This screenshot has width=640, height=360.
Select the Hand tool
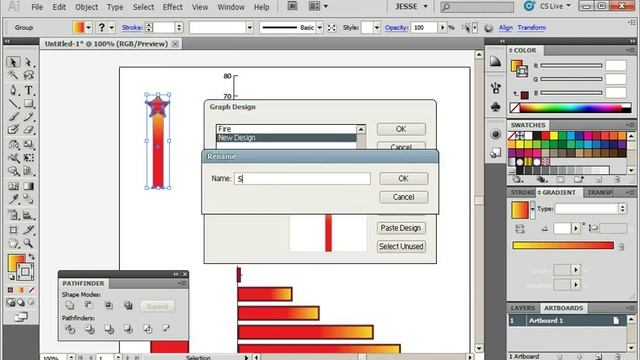point(13,244)
